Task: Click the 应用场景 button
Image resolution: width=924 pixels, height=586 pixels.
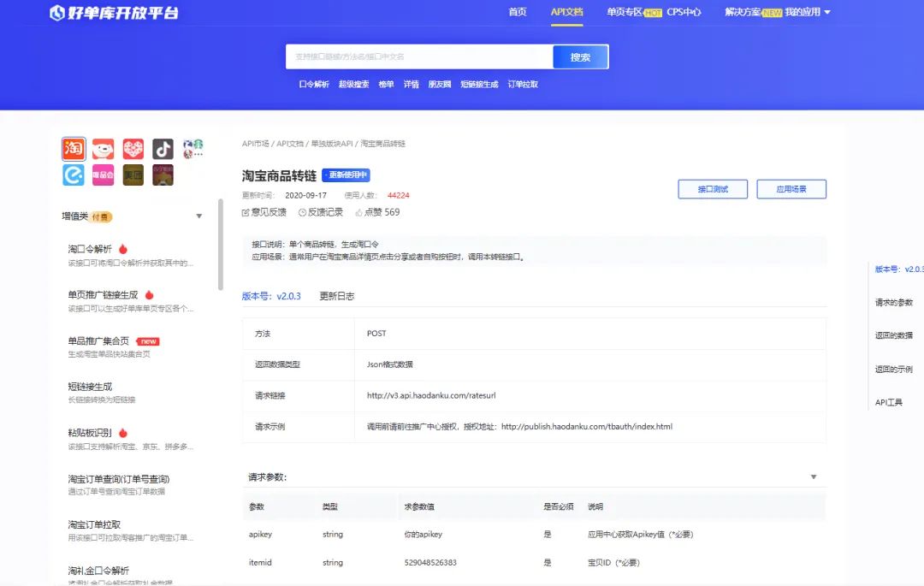Action: [791, 189]
